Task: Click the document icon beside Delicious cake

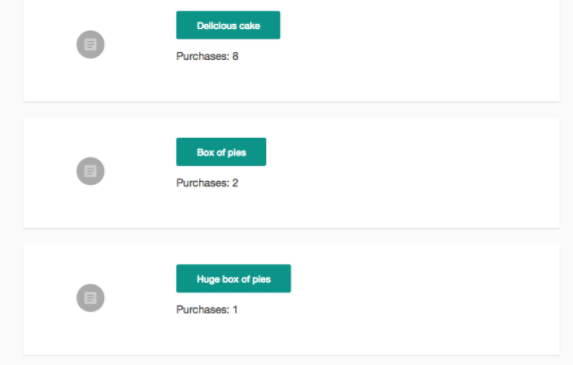Action: click(90, 44)
